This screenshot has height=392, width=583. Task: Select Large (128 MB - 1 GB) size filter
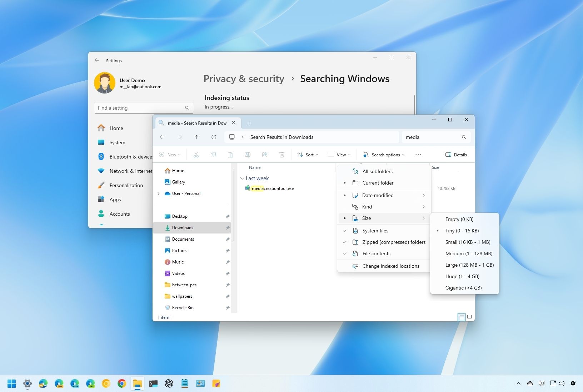[x=470, y=265]
